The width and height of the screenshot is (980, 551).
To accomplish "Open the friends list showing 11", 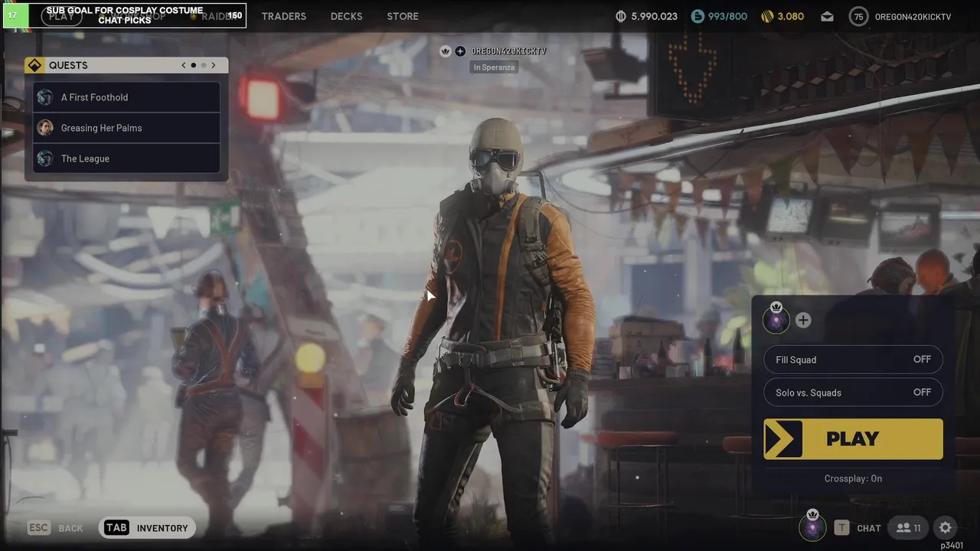I will pos(909,528).
